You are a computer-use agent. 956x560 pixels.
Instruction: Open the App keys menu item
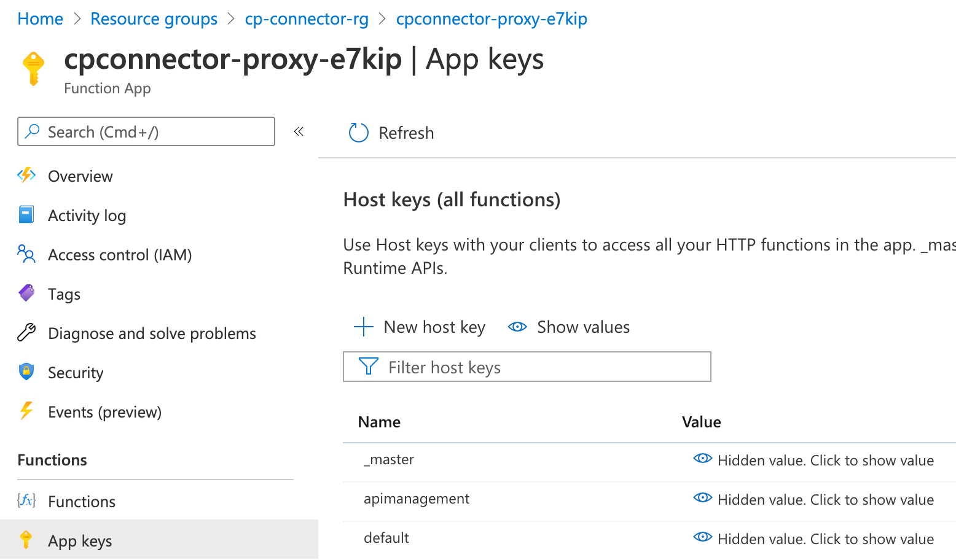click(80, 541)
